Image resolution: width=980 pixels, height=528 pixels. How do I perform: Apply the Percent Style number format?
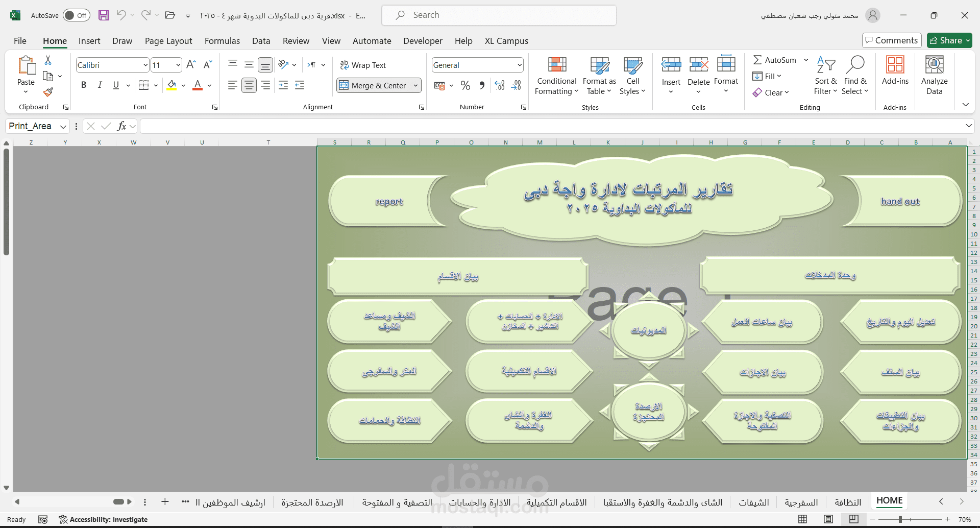click(465, 85)
